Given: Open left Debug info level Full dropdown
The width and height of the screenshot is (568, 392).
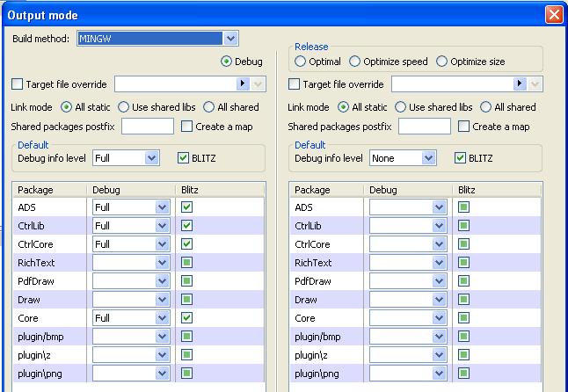Looking at the screenshot, I should (x=151, y=158).
